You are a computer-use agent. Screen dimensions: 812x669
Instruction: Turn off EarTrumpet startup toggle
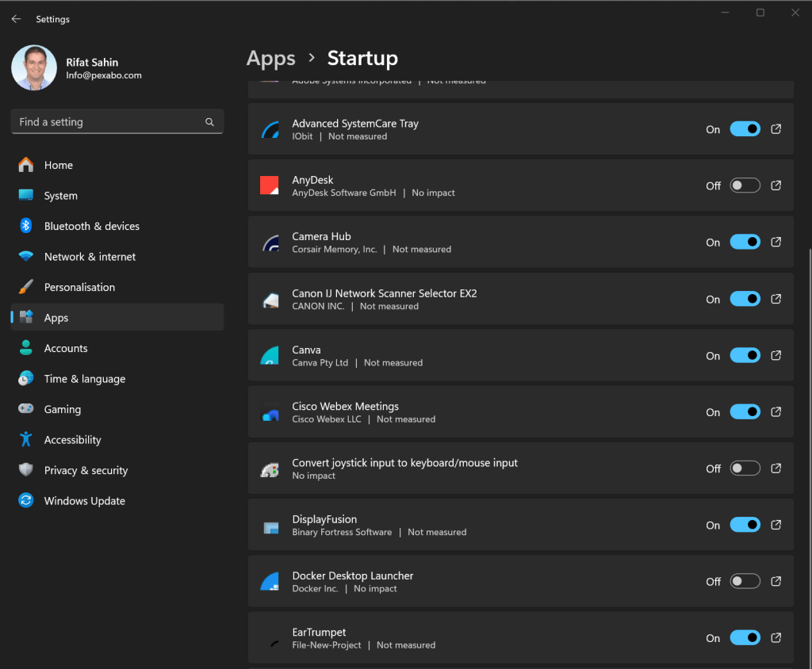pyautogui.click(x=745, y=637)
